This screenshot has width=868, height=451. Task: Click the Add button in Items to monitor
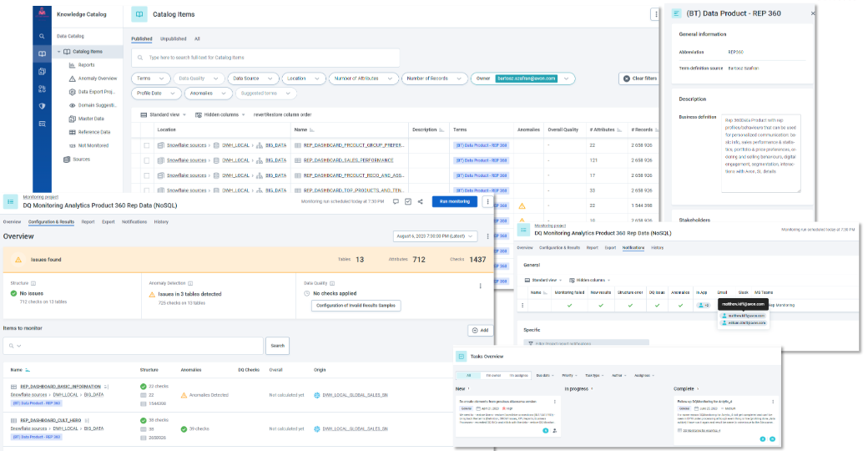coord(480,330)
